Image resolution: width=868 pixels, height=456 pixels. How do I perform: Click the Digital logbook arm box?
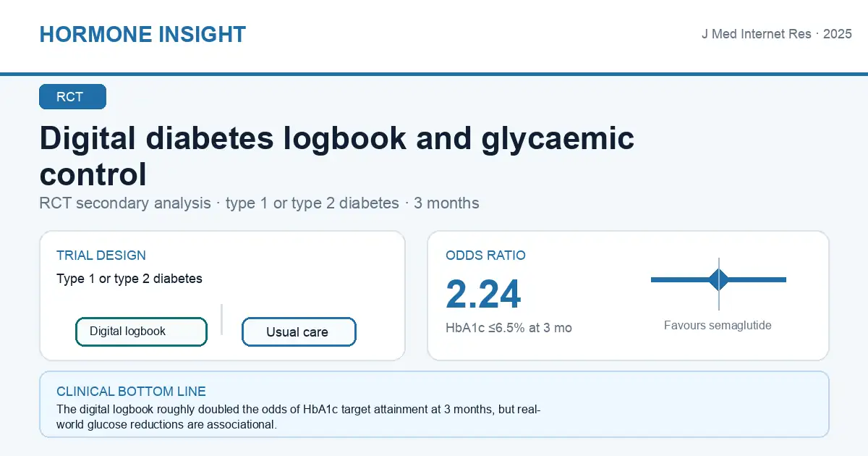point(141,332)
